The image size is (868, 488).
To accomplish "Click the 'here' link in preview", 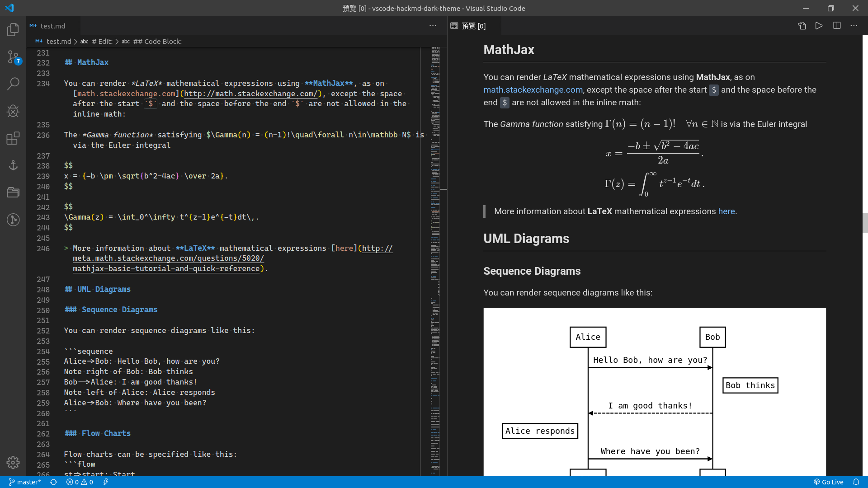I will pyautogui.click(x=726, y=211).
